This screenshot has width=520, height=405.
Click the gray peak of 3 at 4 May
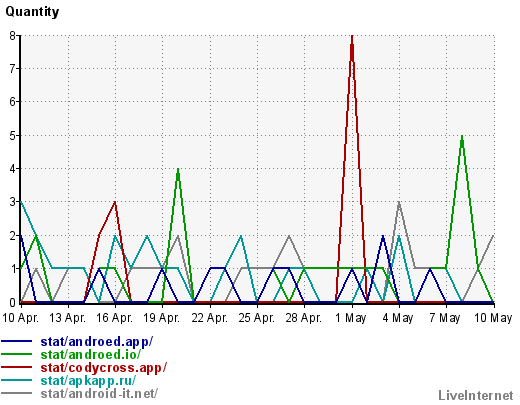[x=399, y=204]
